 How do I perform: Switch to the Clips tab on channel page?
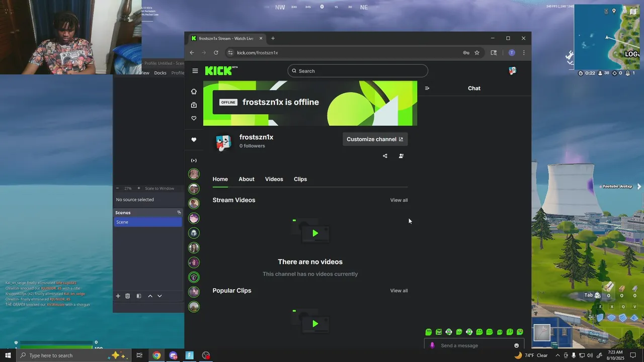pyautogui.click(x=300, y=179)
